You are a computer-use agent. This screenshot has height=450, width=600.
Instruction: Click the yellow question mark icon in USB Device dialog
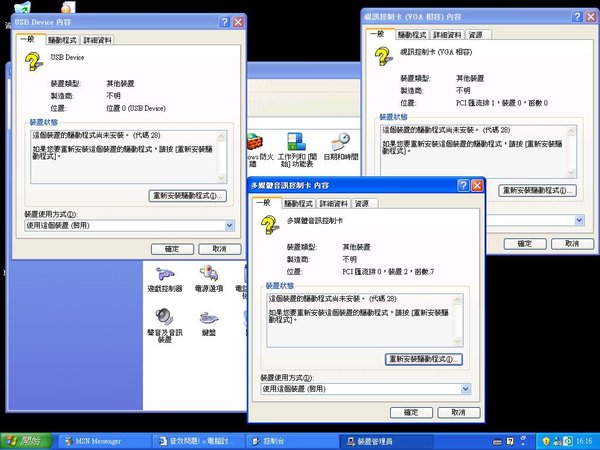point(34,62)
